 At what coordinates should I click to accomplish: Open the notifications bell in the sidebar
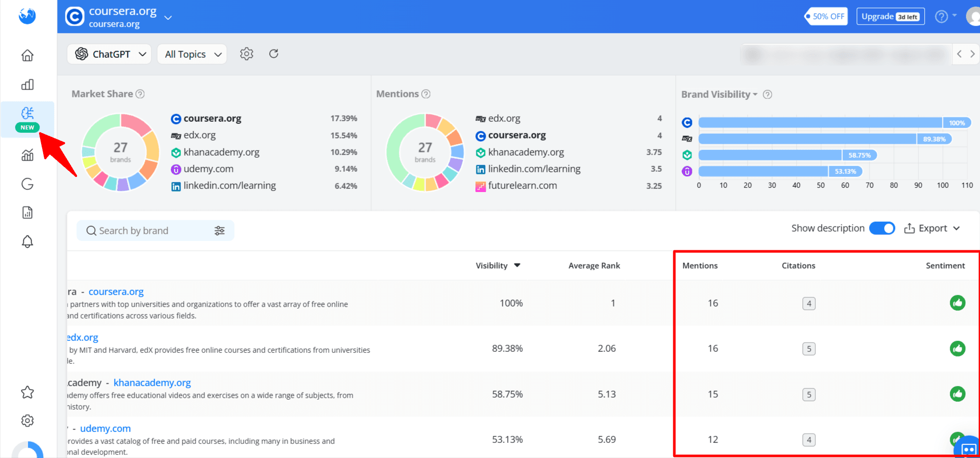point(28,241)
